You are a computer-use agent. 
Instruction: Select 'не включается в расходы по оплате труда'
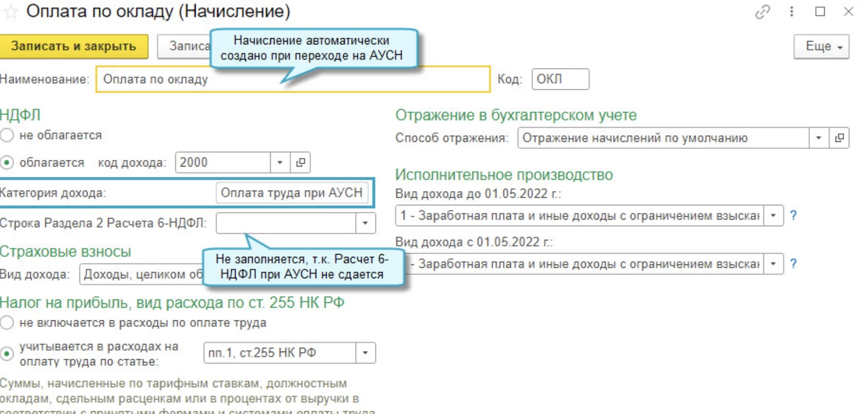pyautogui.click(x=7, y=323)
